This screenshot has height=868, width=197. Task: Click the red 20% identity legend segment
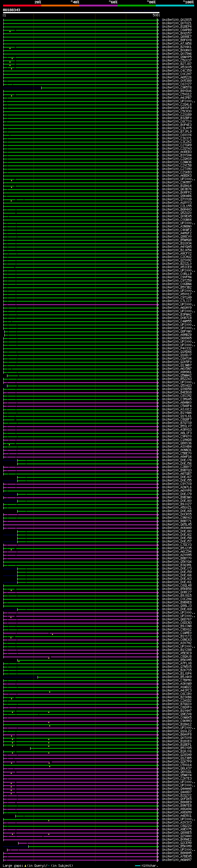(22, 6)
